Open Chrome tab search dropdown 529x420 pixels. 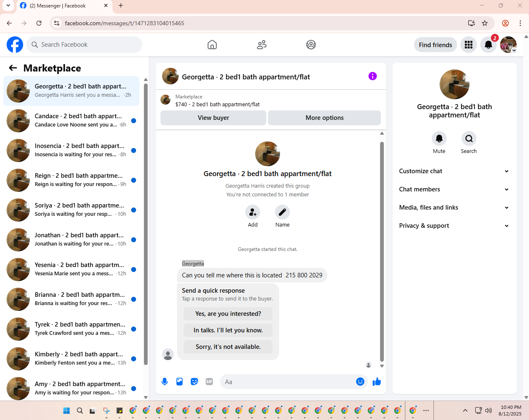click(8, 6)
